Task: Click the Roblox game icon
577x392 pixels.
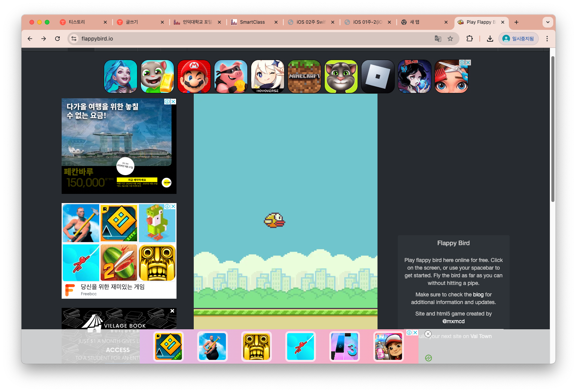Action: (x=378, y=76)
